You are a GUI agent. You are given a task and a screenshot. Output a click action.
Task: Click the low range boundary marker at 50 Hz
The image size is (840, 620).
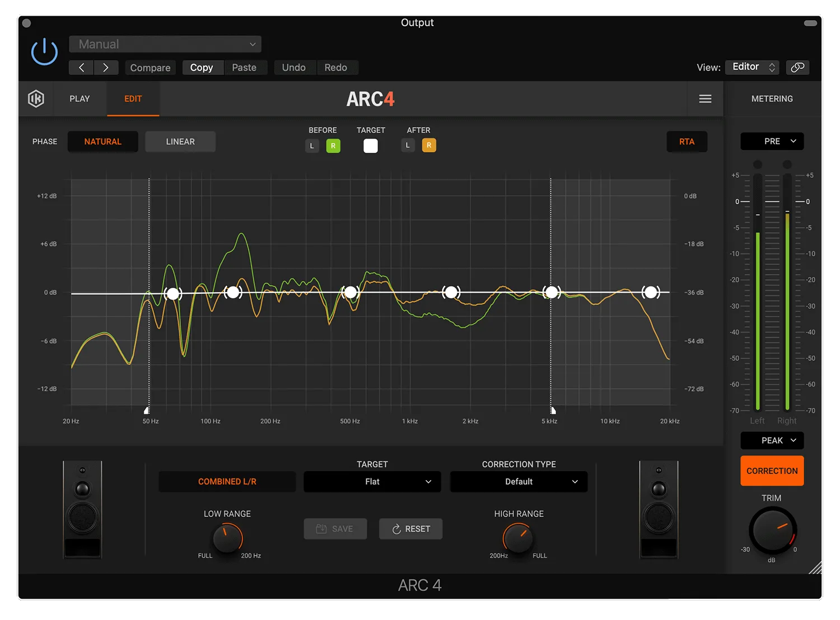click(147, 410)
